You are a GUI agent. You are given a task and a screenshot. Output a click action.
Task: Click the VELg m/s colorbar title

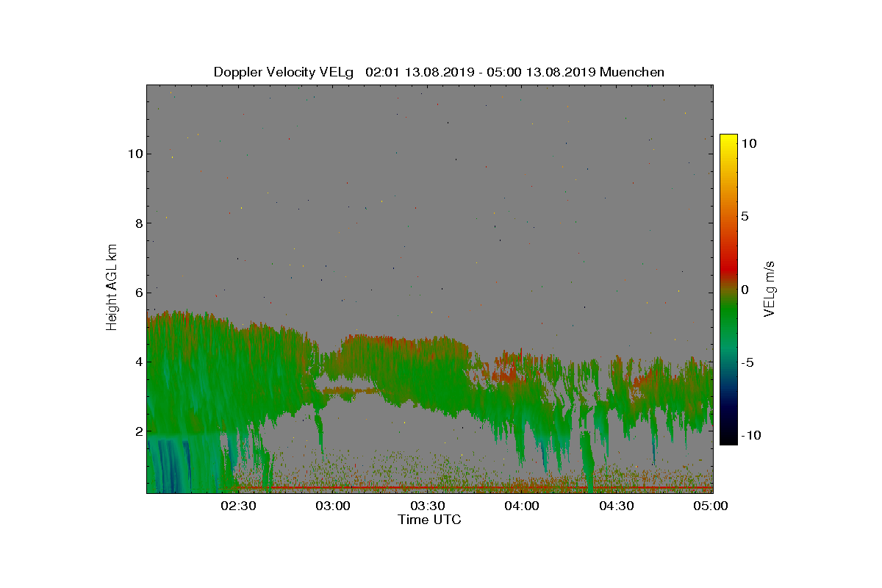(770, 288)
